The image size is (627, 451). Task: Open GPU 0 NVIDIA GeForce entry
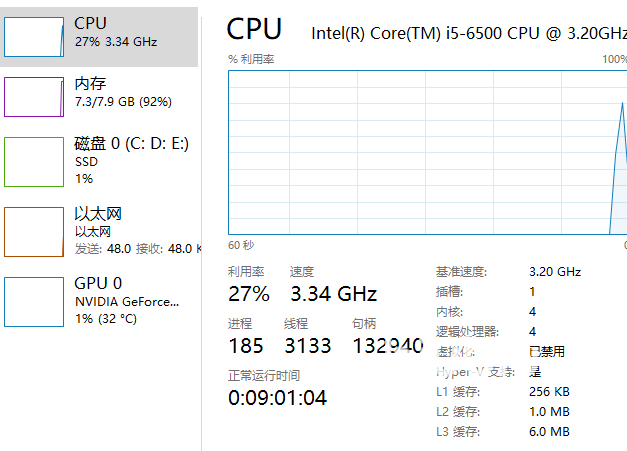point(126,301)
